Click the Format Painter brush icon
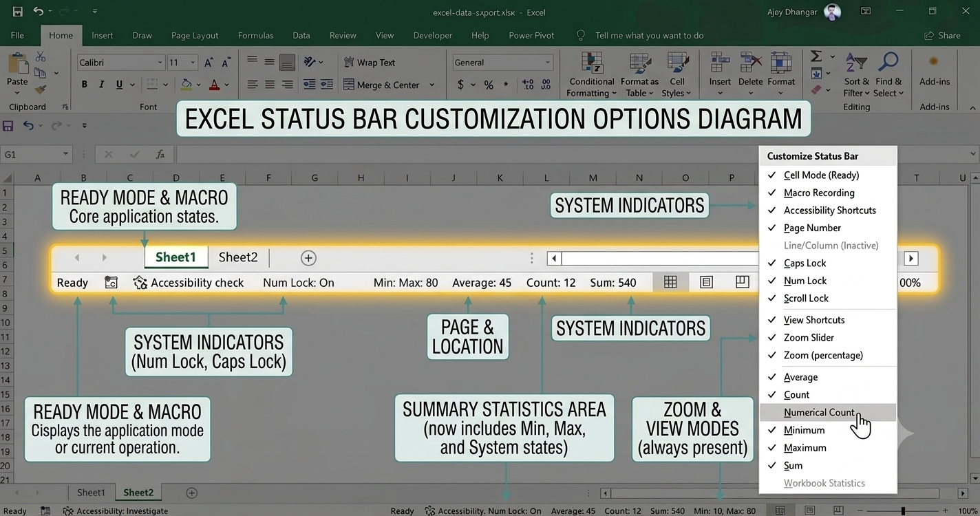Viewport: 980px width, 516px height. tap(41, 89)
